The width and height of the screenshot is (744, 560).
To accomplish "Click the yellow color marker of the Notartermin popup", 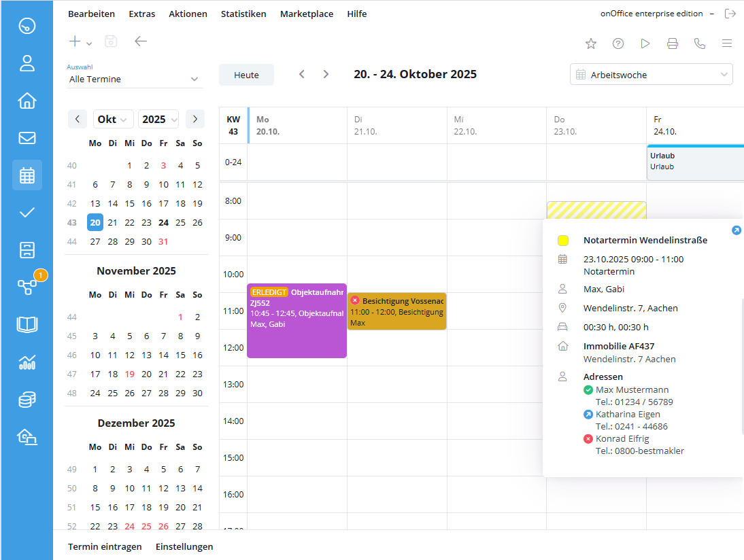I will [x=562, y=240].
